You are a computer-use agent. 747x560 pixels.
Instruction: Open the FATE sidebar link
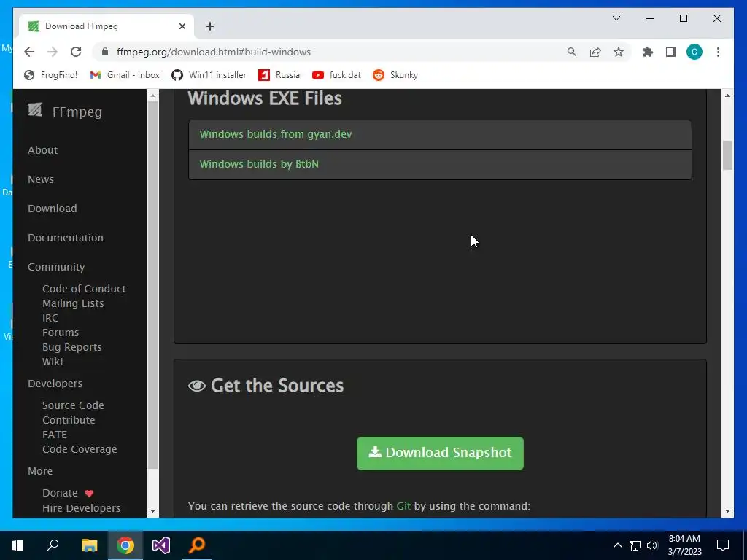54,435
